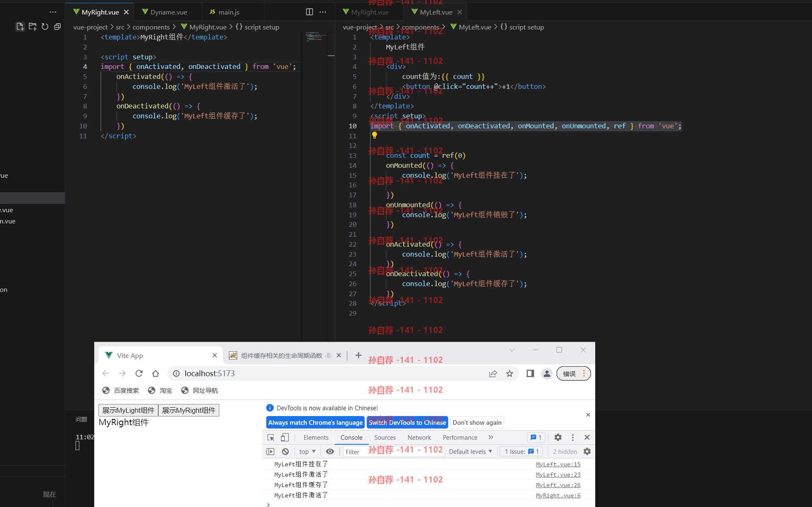The width and height of the screenshot is (812, 507).
Task: Open Chrome home page button
Action: pos(155,373)
